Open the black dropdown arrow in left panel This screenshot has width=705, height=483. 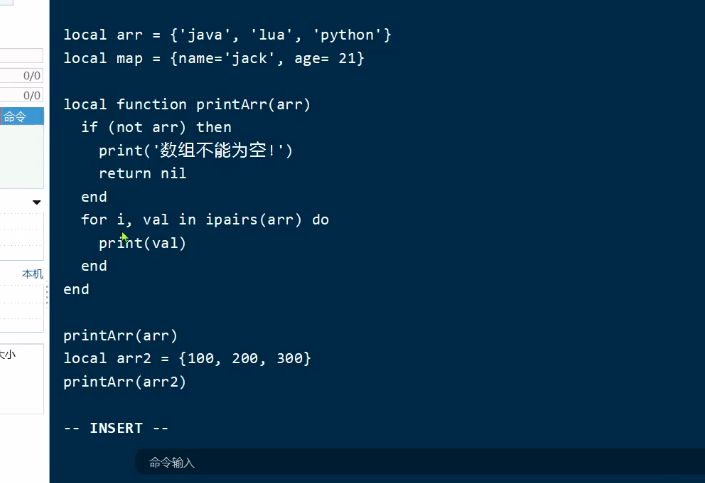click(x=37, y=202)
